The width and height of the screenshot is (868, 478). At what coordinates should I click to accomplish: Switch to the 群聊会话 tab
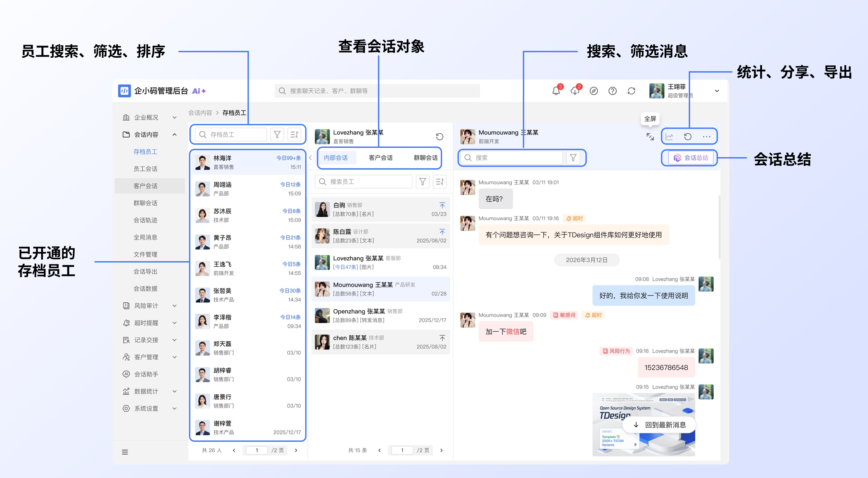[x=426, y=158]
